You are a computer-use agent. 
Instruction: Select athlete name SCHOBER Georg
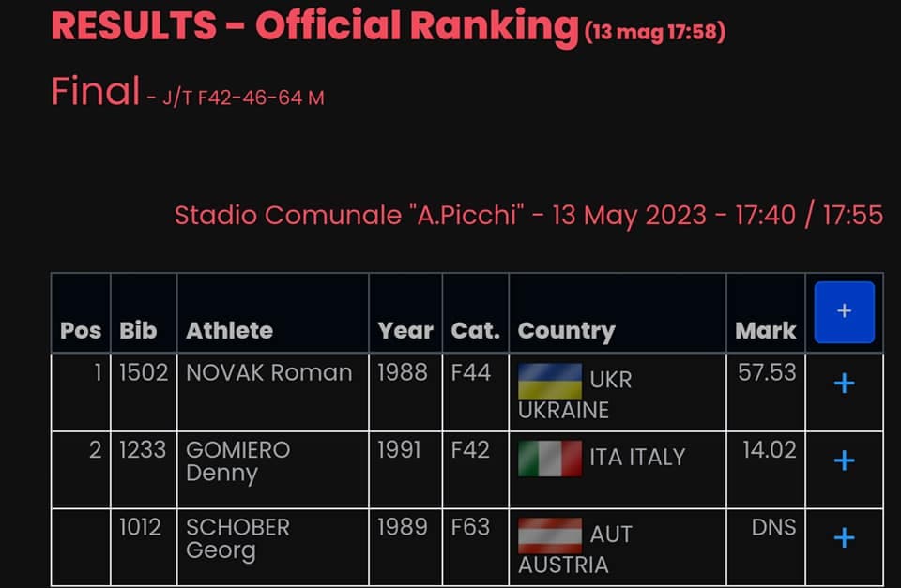(x=237, y=537)
